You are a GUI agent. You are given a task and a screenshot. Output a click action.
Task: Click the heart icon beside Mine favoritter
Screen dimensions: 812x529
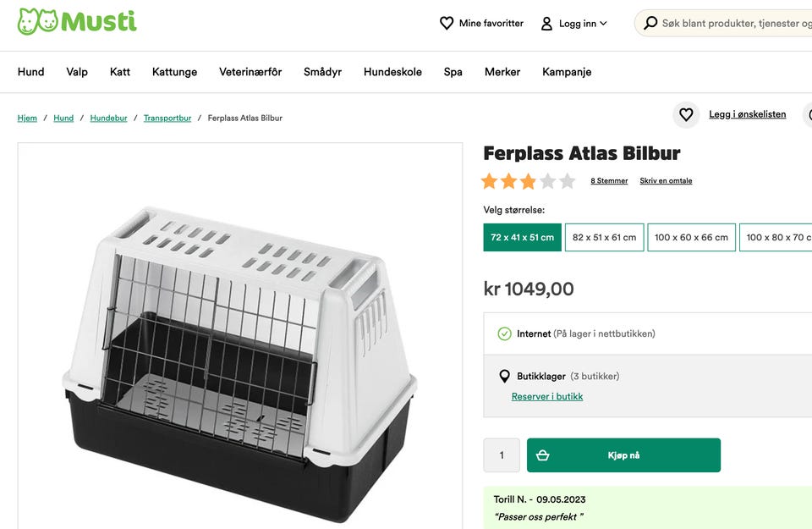447,24
